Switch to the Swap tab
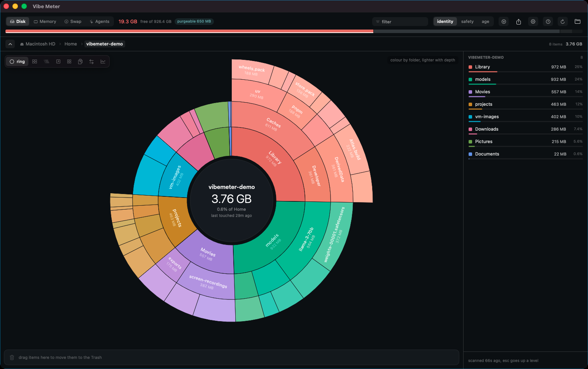 coord(73,21)
